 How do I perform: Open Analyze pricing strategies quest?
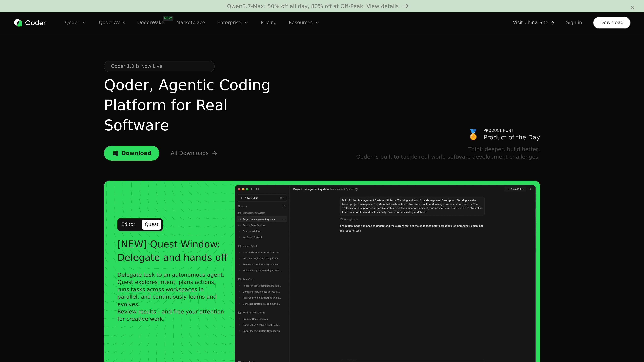point(262,297)
